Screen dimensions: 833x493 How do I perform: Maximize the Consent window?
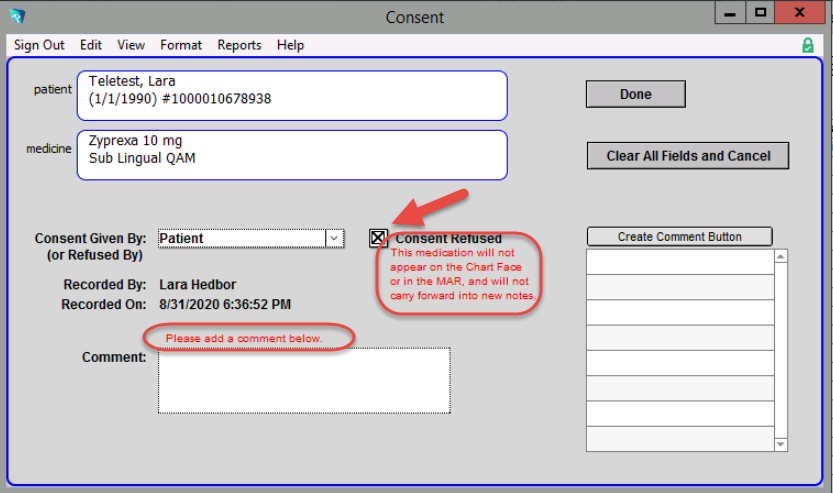click(x=761, y=14)
